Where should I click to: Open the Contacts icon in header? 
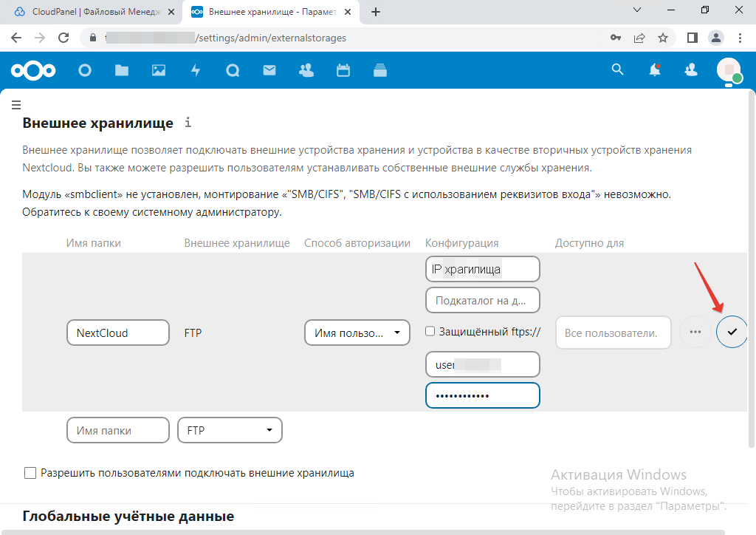[306, 70]
